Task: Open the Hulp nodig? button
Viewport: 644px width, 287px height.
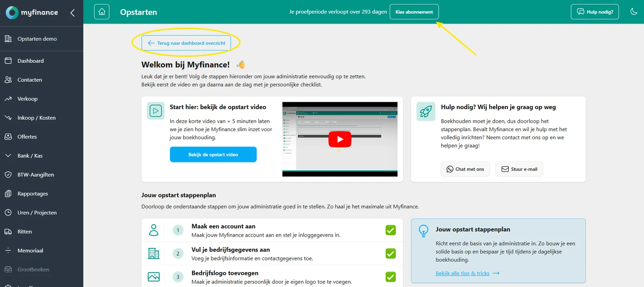Action: (594, 12)
